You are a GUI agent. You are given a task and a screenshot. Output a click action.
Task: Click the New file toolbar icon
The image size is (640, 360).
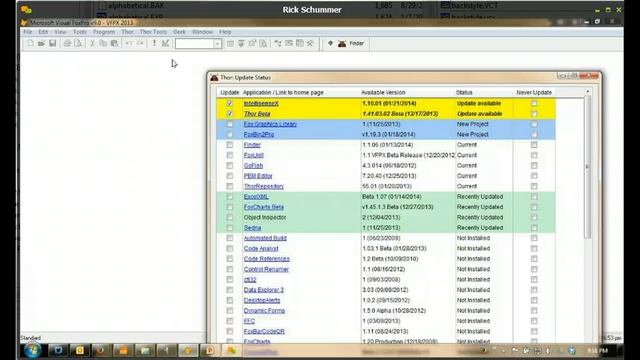pyautogui.click(x=31, y=43)
